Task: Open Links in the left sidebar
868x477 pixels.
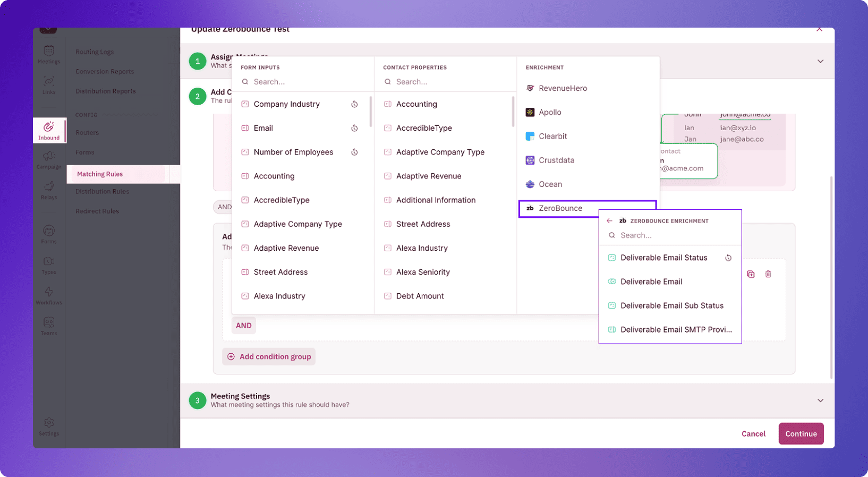Action: 49,85
